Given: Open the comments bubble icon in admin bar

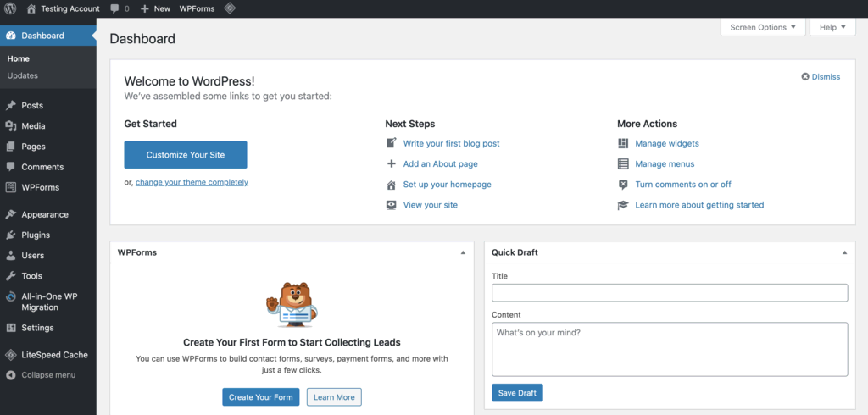Looking at the screenshot, I should pos(115,8).
